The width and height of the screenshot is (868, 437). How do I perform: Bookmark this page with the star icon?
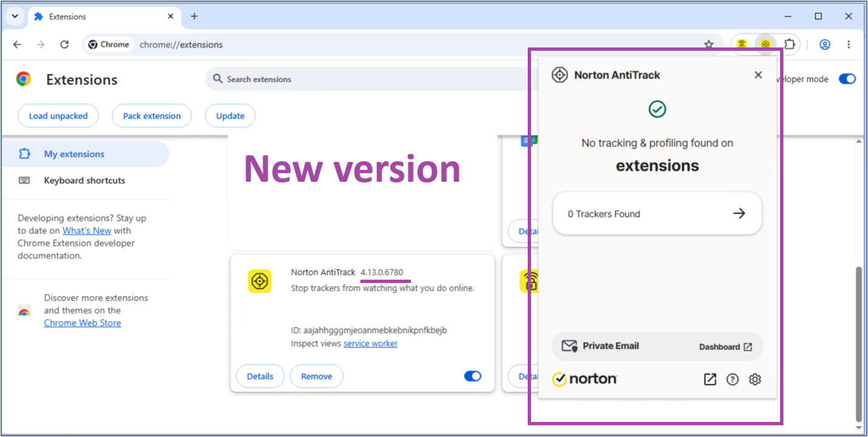click(x=708, y=44)
